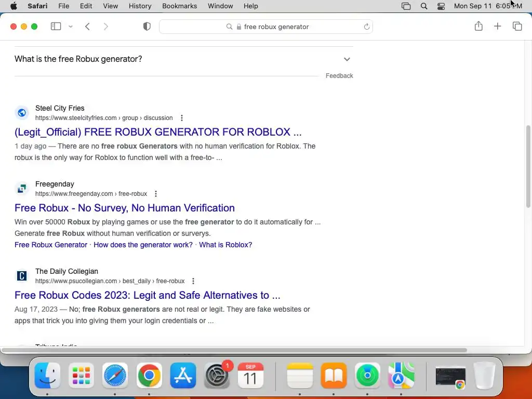Screen dimensions: 532x399
Task: Expand 'What is the free Robux generator?' question
Action: click(183, 59)
